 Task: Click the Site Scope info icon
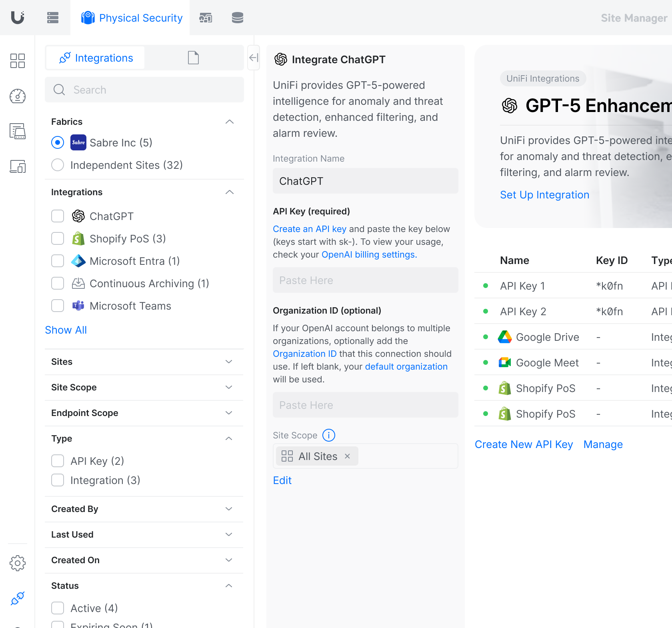(x=329, y=435)
